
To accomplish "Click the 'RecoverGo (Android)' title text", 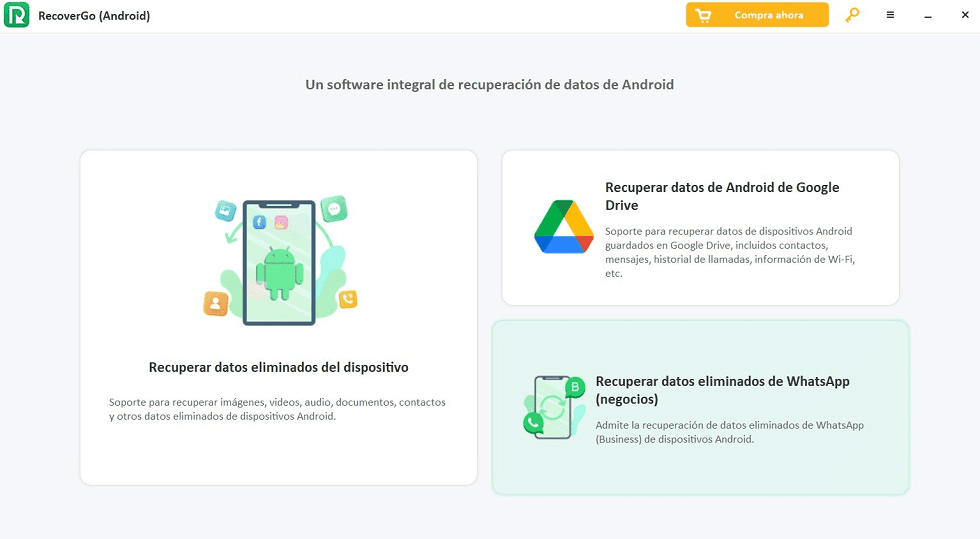I will (x=94, y=16).
